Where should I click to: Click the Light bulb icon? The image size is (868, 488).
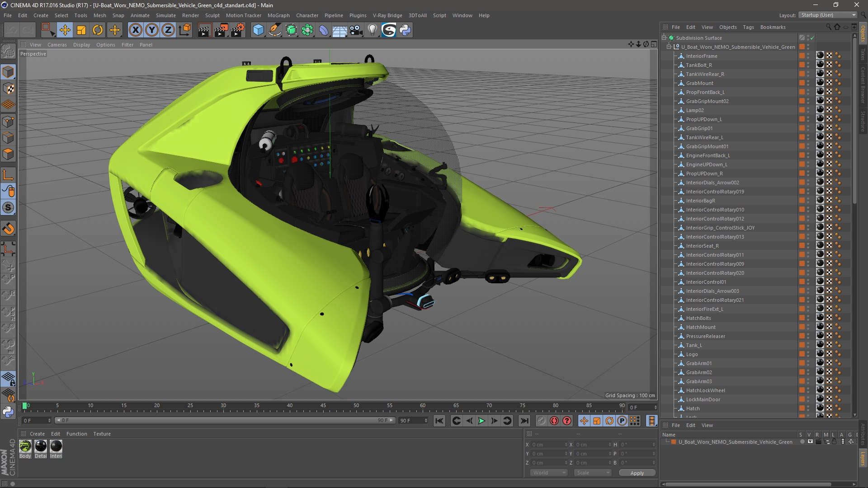coord(372,30)
